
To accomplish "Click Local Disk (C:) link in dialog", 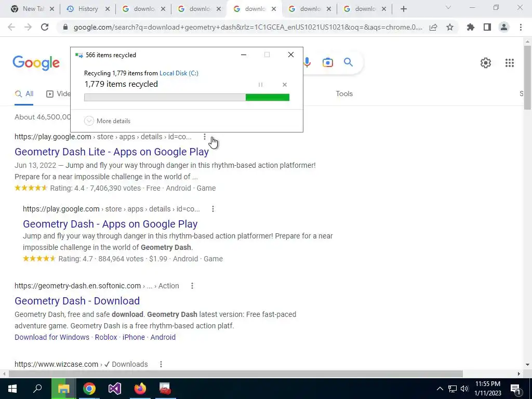I will [x=179, y=73].
